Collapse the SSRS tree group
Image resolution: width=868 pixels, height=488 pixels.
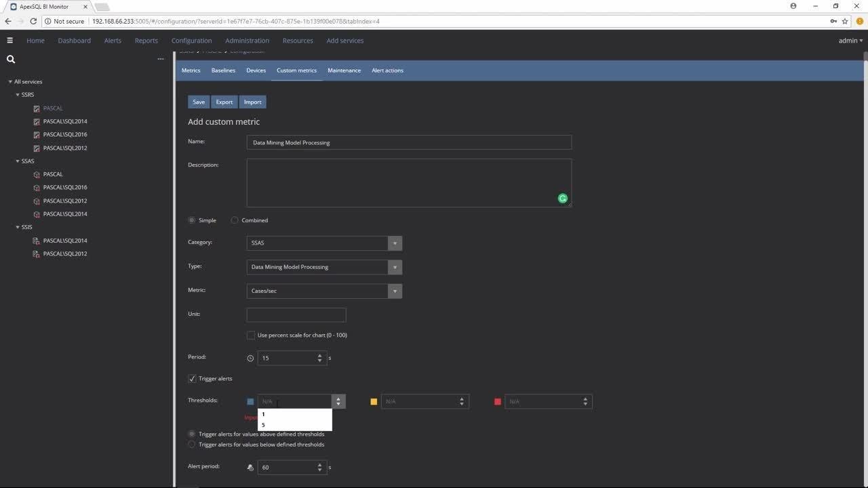[18, 95]
